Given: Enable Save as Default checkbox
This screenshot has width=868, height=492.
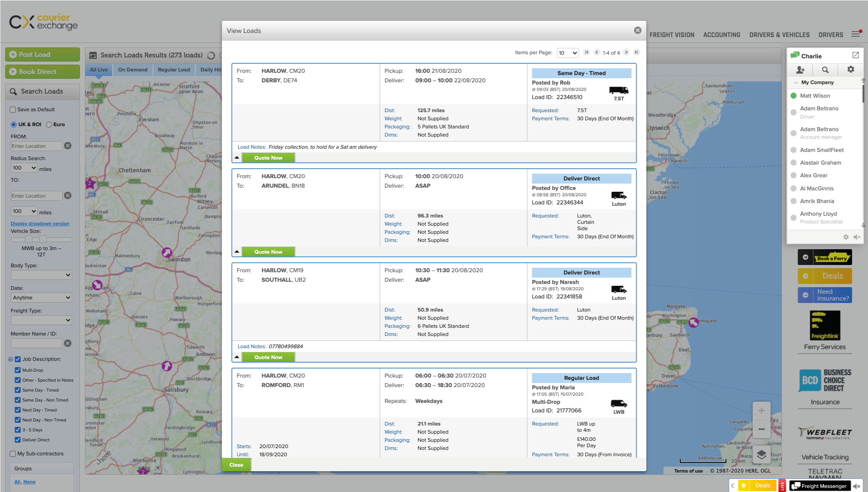Looking at the screenshot, I should 13,109.
